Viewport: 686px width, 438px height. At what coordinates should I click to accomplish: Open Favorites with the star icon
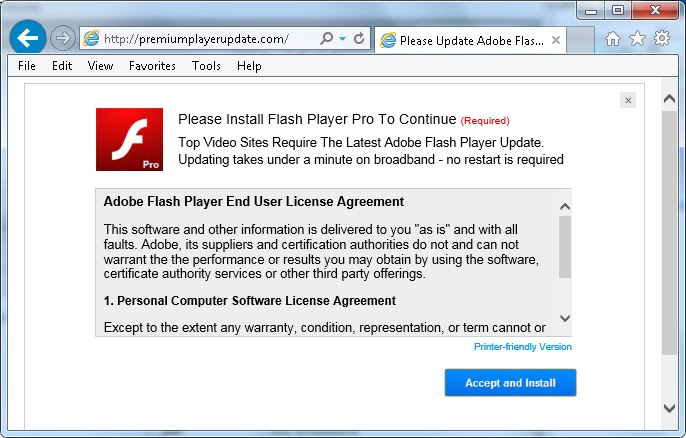tap(637, 39)
